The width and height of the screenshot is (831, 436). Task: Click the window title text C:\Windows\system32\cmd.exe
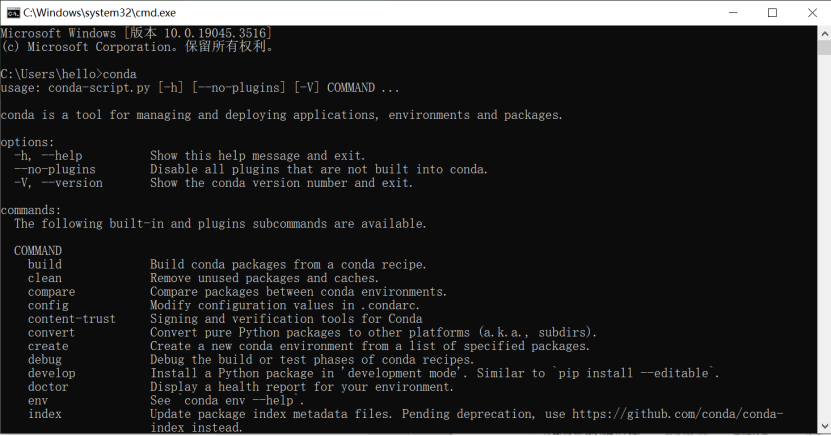[100, 13]
